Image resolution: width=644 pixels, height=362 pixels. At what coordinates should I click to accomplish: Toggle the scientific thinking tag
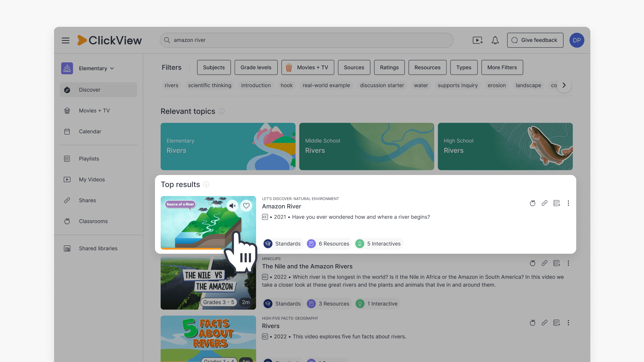click(210, 85)
